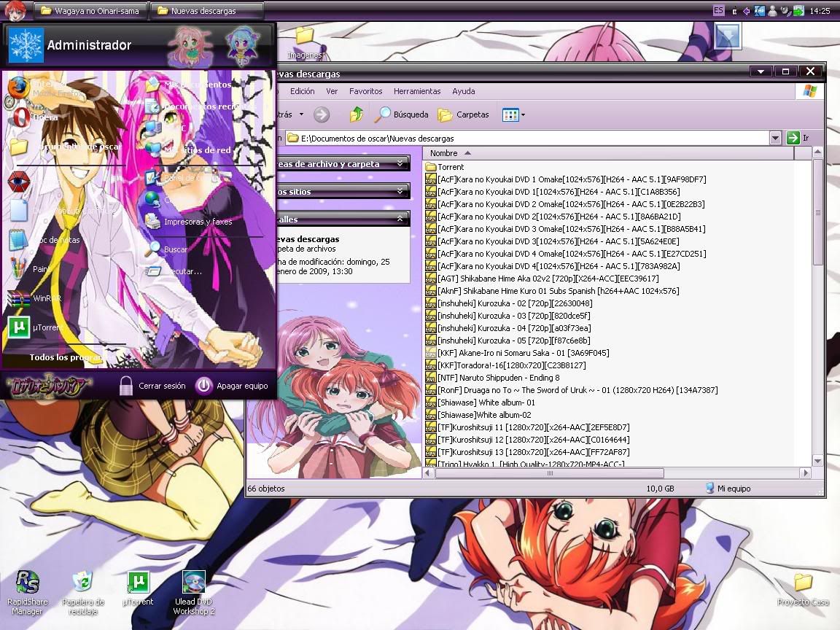The image size is (840, 630).
Task: Select "[Shiawase] White album- 01" file
Action: click(x=481, y=402)
